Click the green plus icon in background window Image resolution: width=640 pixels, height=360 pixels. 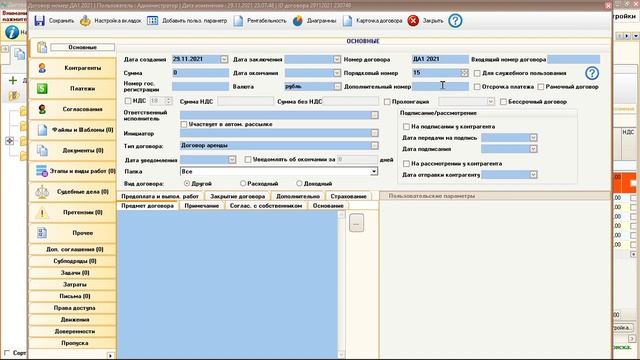13,80
